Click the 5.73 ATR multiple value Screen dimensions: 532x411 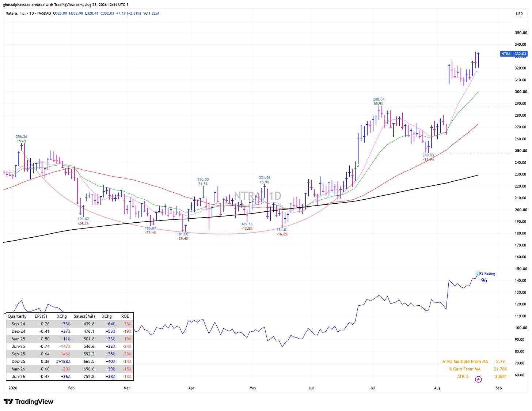tap(500, 362)
